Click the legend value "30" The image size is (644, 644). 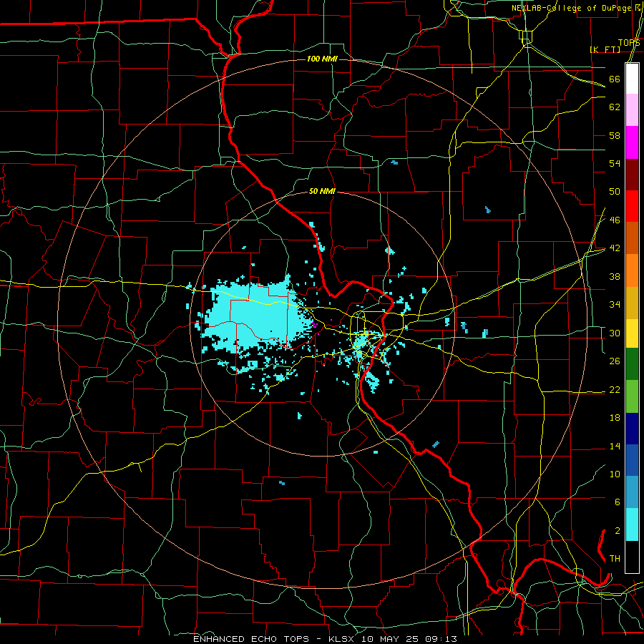click(615, 333)
